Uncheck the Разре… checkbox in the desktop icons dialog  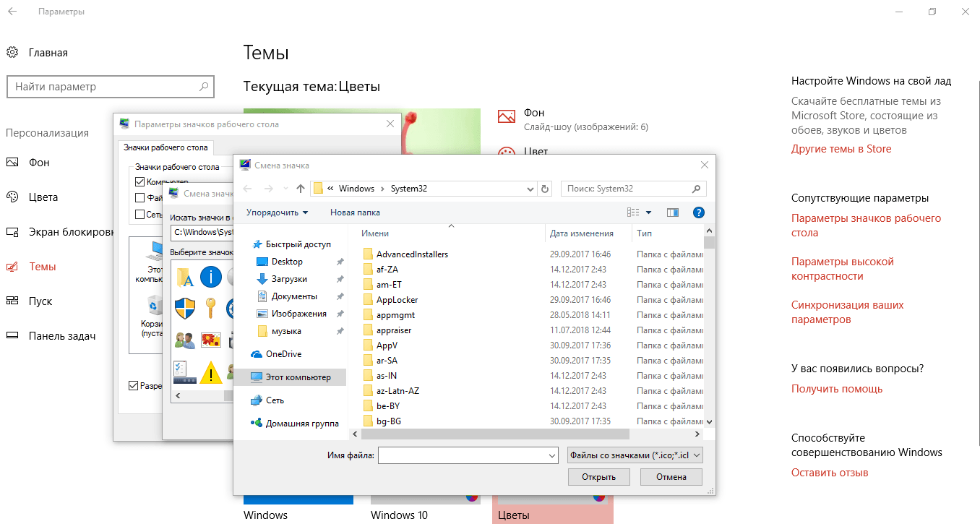[133, 386]
